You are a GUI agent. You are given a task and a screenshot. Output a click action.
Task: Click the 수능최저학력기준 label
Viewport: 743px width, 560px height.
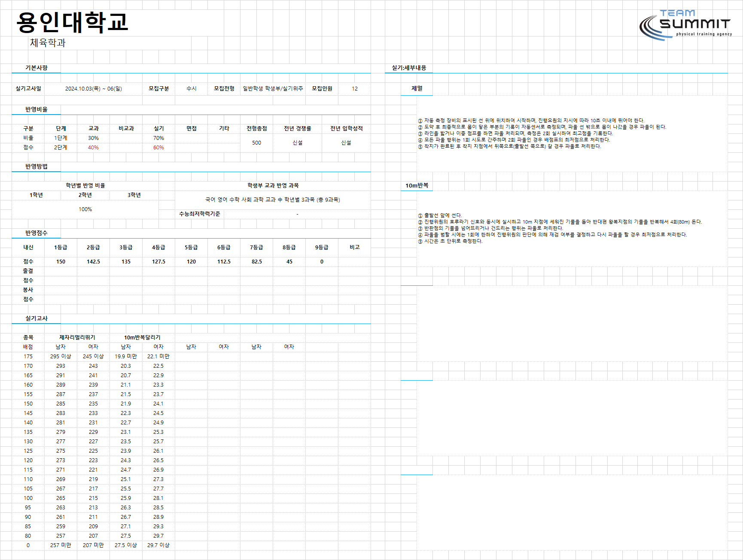[200, 214]
